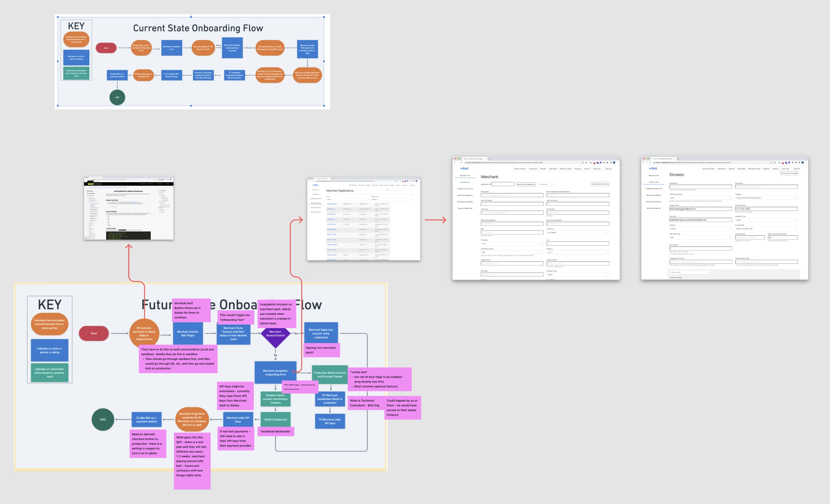This screenshot has height=504, width=830.
Task: Click 'Populate From Application' button in Merchant form
Action: (x=526, y=184)
